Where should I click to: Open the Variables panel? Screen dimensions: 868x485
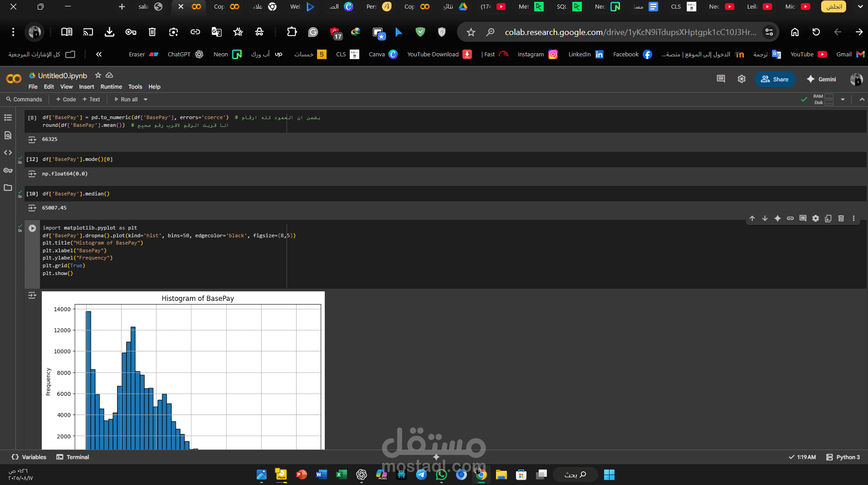point(29,457)
